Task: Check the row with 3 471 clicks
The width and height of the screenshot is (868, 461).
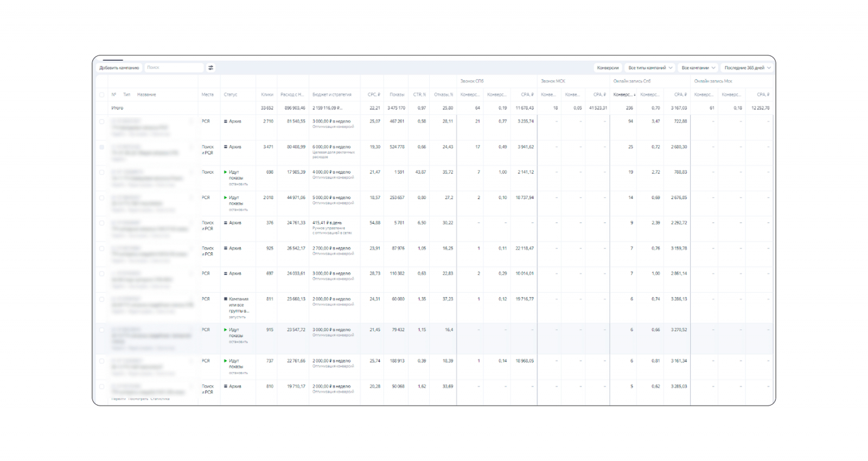Action: (101, 147)
